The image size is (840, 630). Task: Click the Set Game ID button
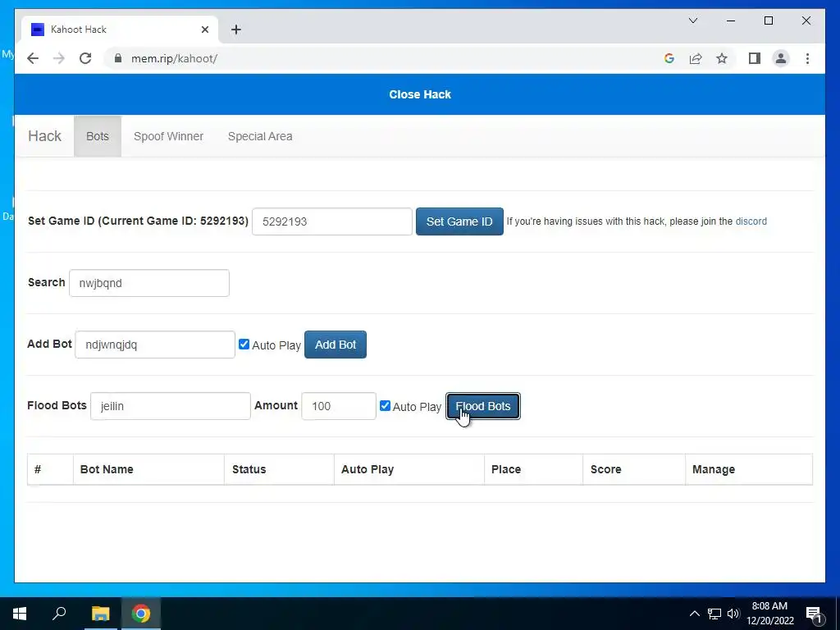459,221
